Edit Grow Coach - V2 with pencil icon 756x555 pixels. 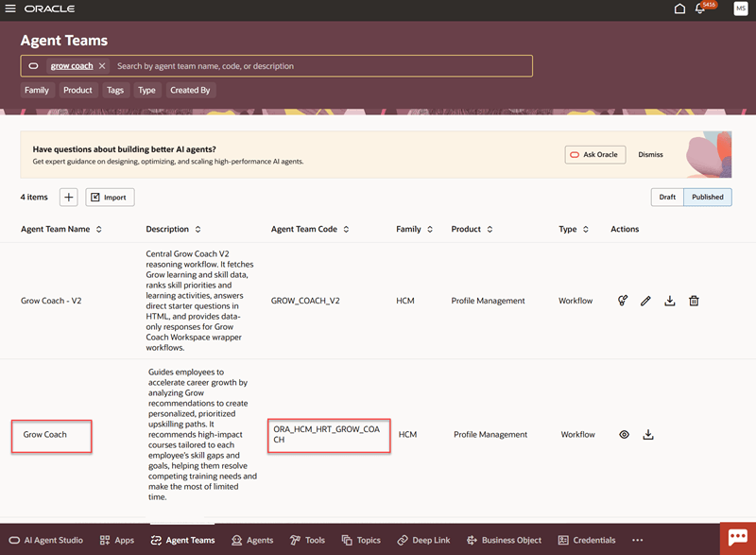[645, 301]
